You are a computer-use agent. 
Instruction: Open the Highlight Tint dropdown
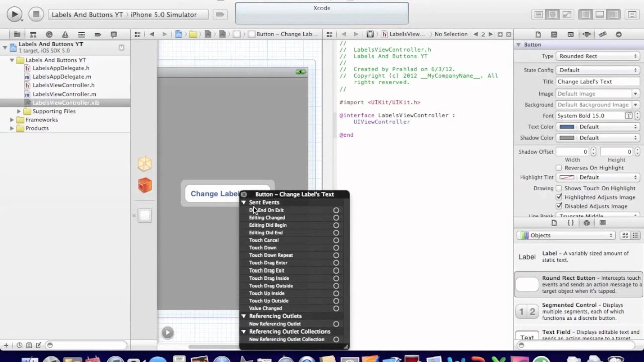[598, 177]
